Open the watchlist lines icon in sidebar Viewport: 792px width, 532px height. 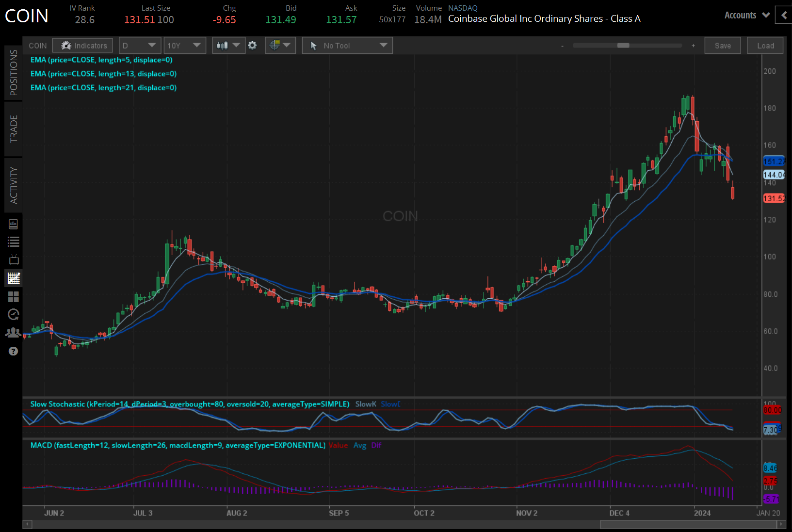click(x=14, y=242)
